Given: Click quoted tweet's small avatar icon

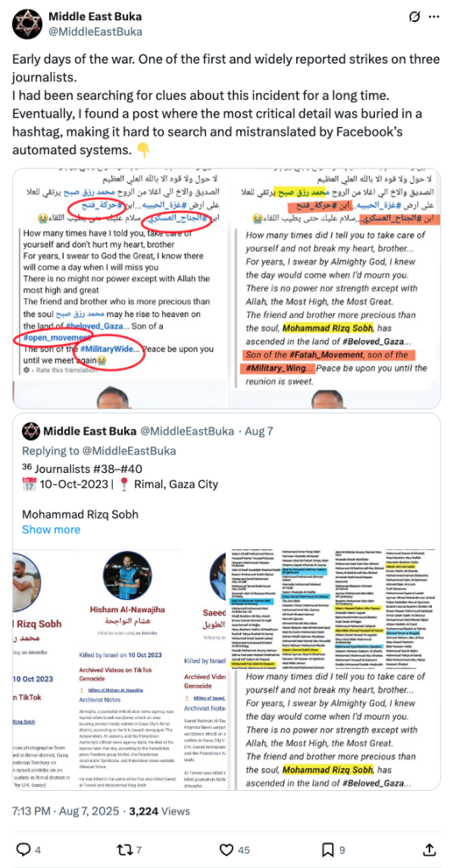Looking at the screenshot, I should click(30, 430).
